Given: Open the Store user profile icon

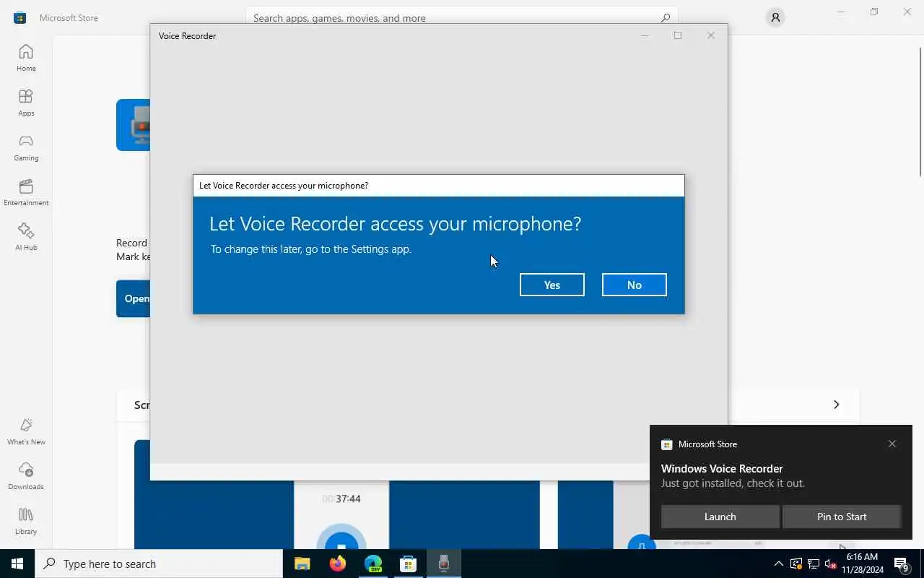Looking at the screenshot, I should tap(775, 17).
